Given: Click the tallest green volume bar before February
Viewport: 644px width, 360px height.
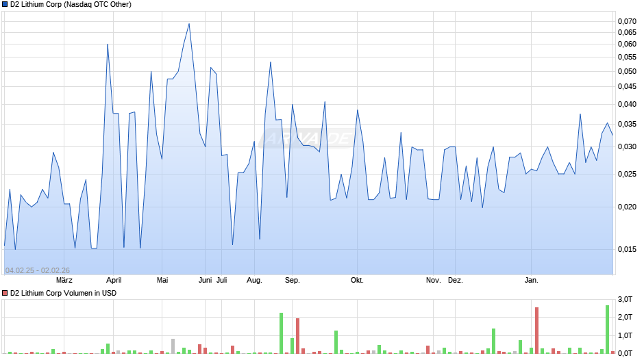Looking at the screenshot, I should click(x=607, y=329).
